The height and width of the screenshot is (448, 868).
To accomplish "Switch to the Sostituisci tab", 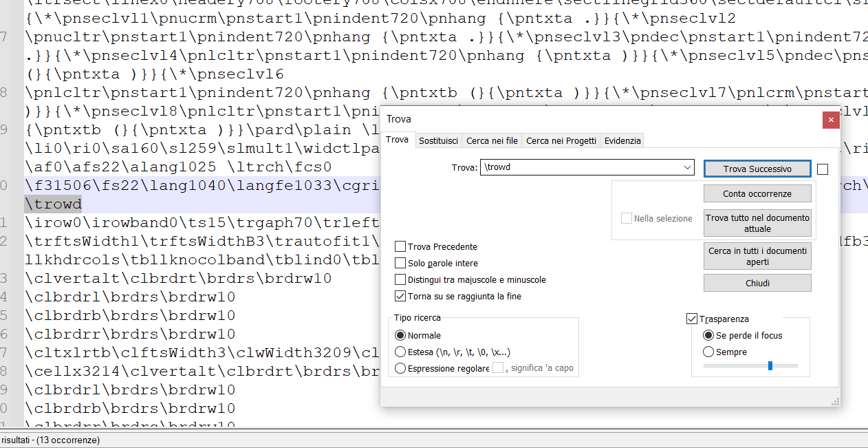I will tap(438, 140).
